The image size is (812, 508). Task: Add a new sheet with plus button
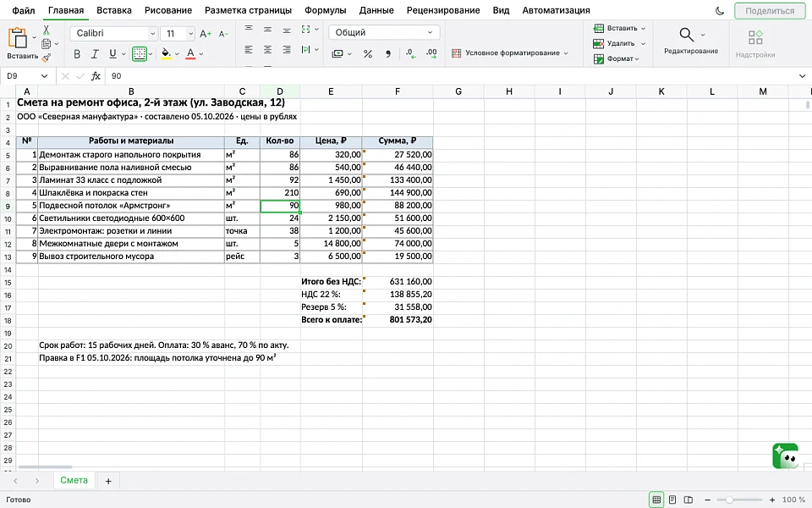point(108,481)
